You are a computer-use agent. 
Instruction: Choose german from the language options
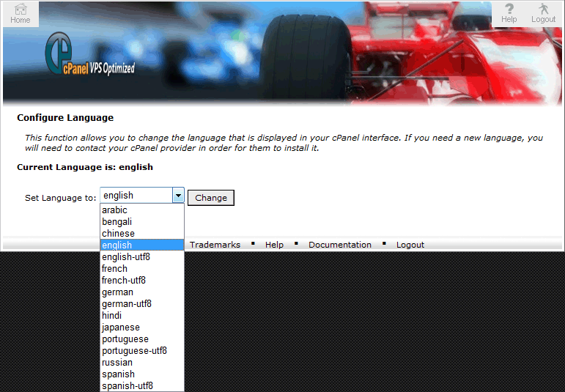142,292
